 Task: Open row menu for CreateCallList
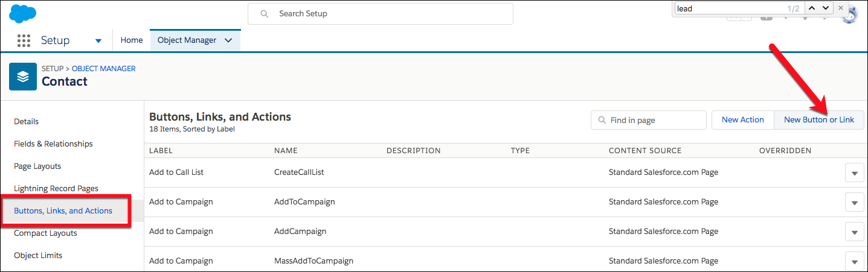tap(854, 173)
